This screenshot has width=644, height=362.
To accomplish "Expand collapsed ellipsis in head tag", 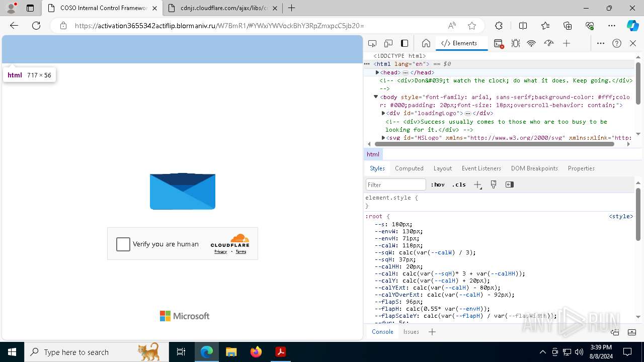I will tap(406, 72).
